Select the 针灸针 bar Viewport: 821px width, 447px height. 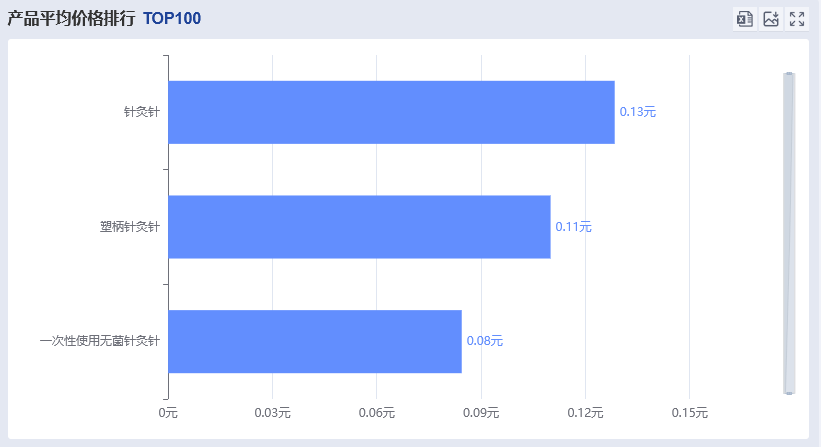[391, 112]
